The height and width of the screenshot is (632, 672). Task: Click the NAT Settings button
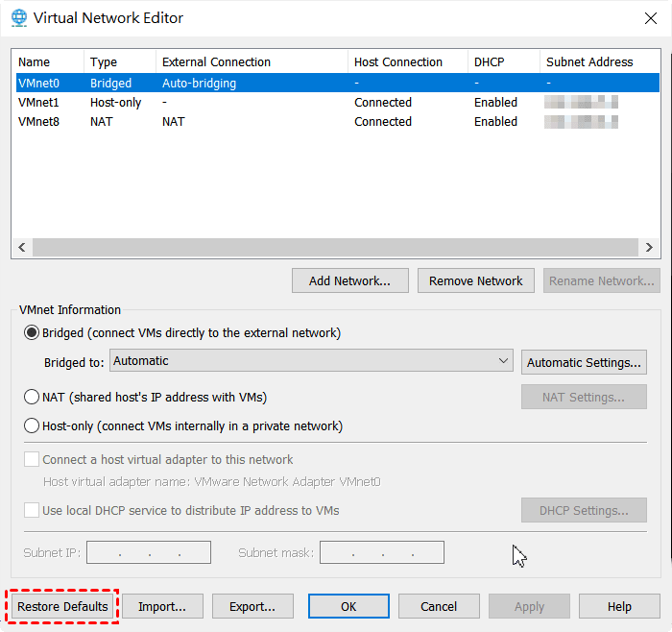[584, 397]
